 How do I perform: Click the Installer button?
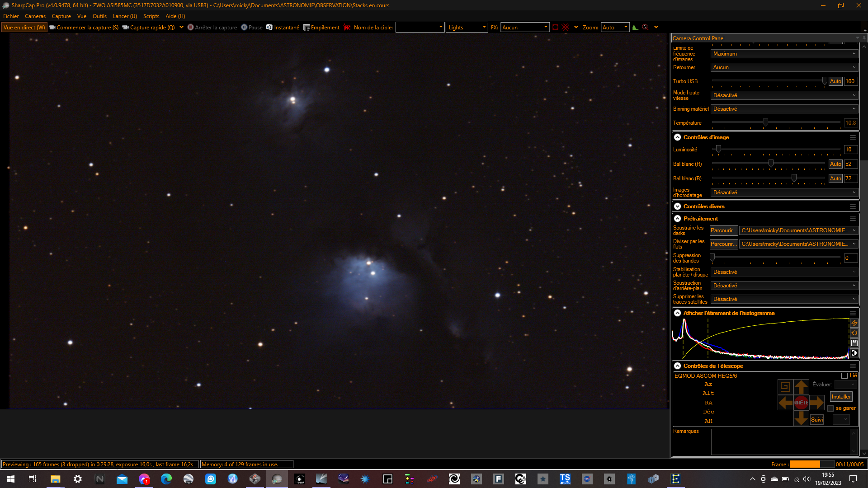click(x=841, y=397)
